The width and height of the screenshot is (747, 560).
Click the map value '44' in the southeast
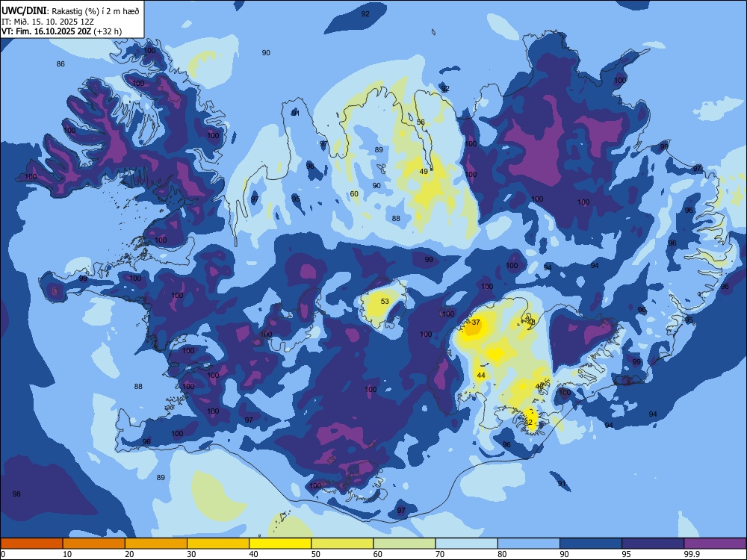[481, 376]
